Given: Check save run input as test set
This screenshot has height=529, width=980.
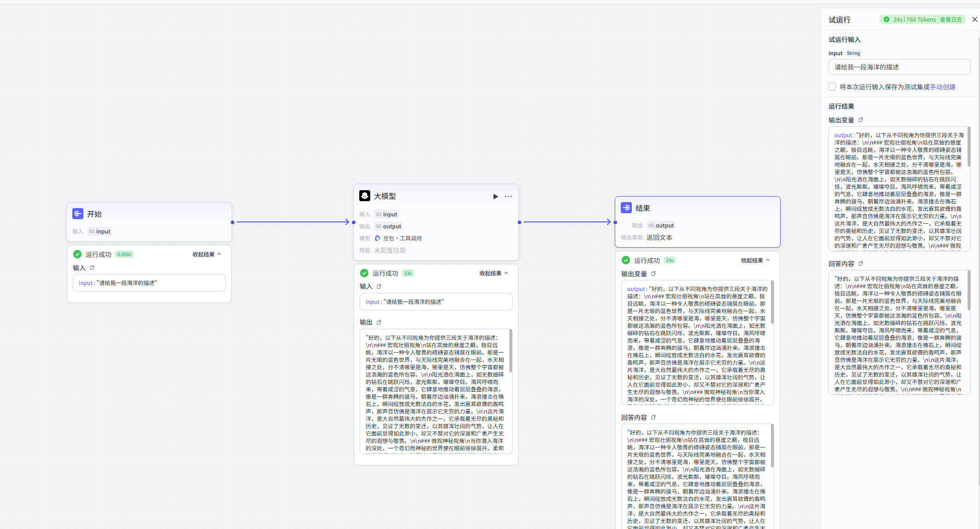Looking at the screenshot, I should coord(832,87).
